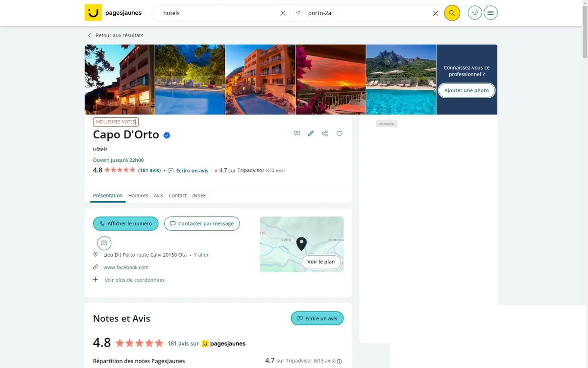588x368 pixels.
Task: Click the MEILLEURES NOTES badge
Action: click(x=116, y=122)
